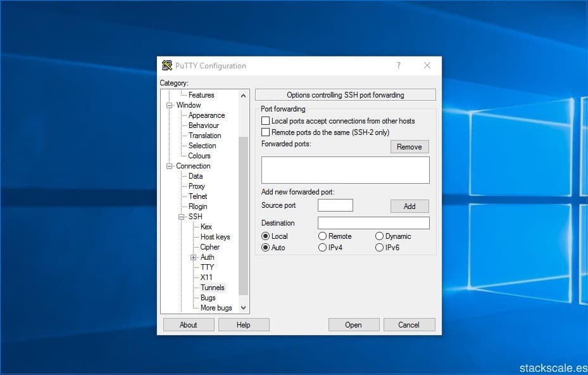The image size is (588, 375).
Task: Collapse the Connection tree node
Action: click(x=169, y=166)
